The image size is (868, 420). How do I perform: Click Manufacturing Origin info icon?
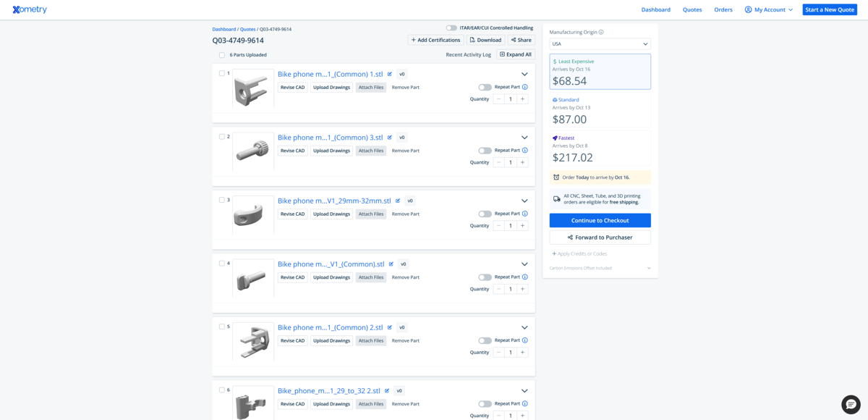click(x=601, y=32)
